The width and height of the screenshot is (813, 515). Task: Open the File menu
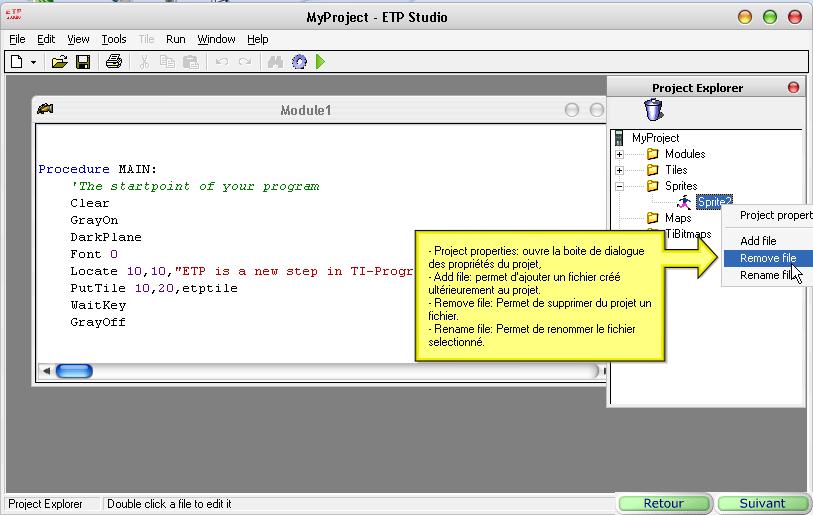[x=17, y=39]
